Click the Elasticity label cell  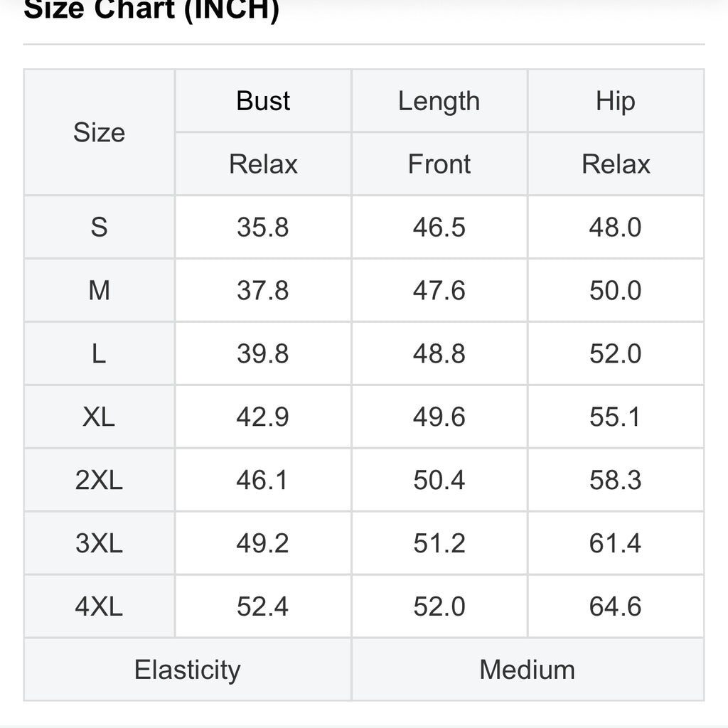(x=188, y=670)
